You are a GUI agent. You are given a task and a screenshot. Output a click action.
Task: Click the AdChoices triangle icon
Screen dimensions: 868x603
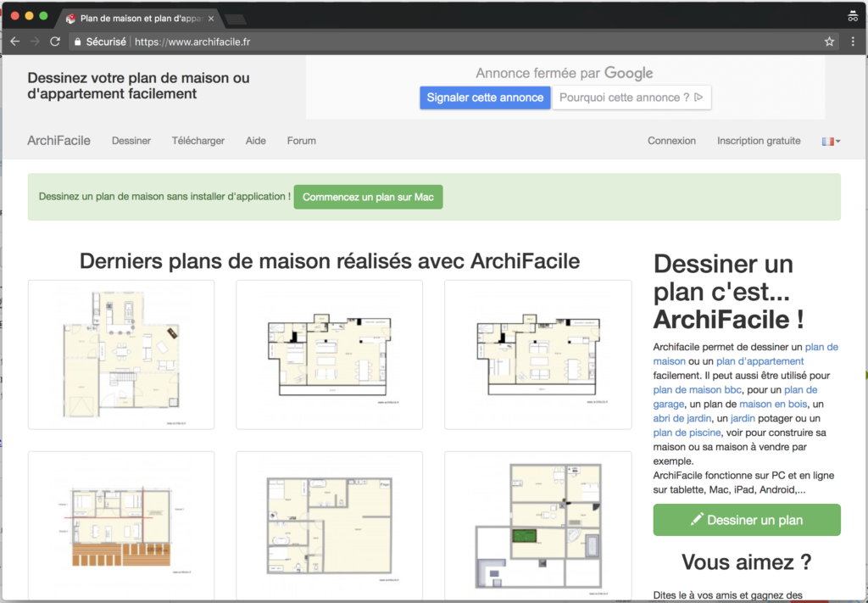click(698, 97)
